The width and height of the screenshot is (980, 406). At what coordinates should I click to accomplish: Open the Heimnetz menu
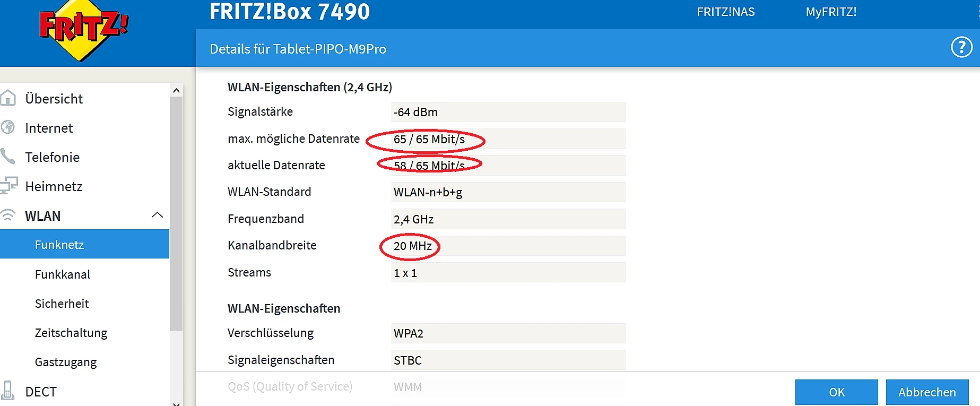coord(54,186)
